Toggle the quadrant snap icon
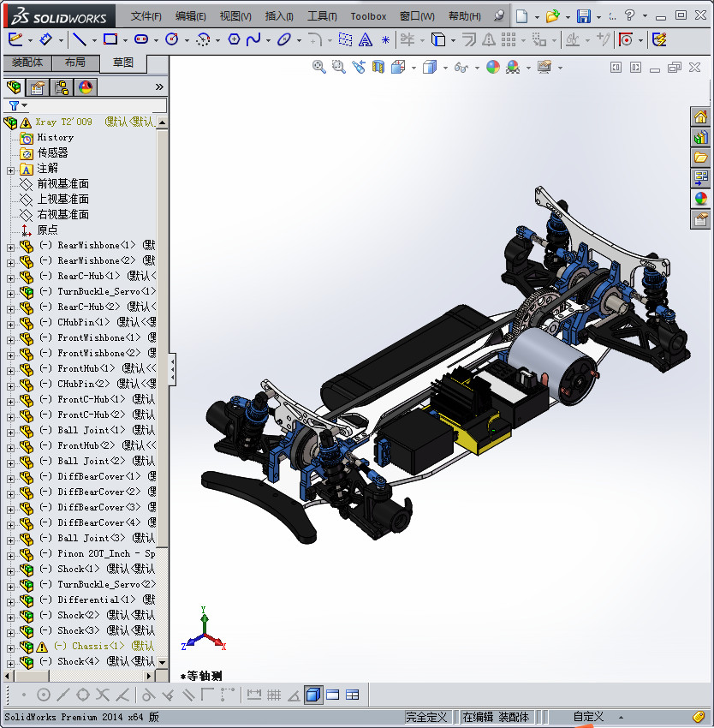This screenshot has width=714, height=728. click(83, 695)
